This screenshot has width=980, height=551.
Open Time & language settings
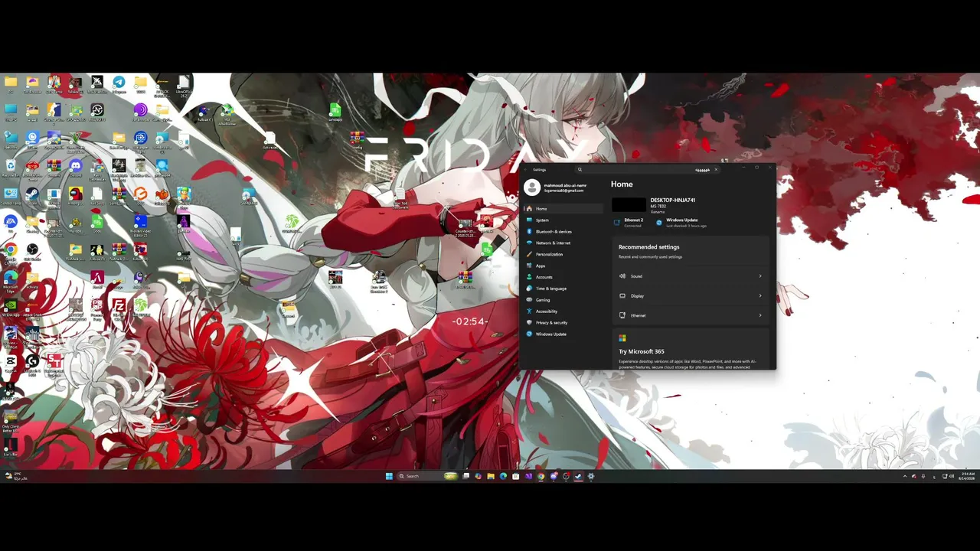coord(563,289)
